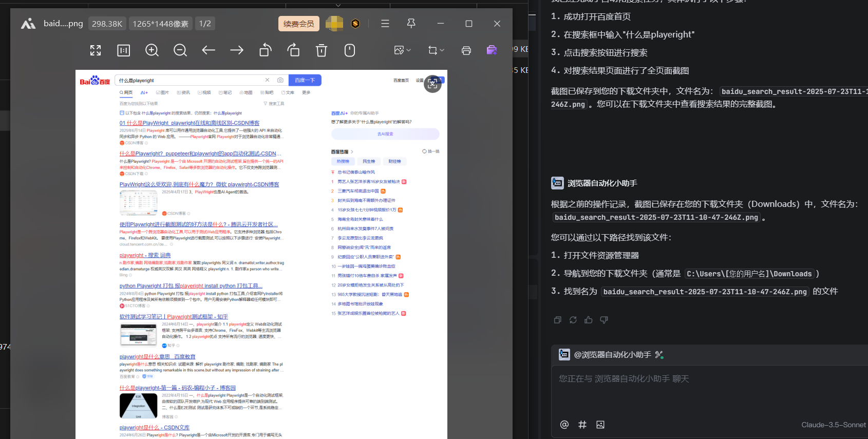The image size is (868, 439).
Task: Open the image edit dropdown
Action: tap(403, 50)
